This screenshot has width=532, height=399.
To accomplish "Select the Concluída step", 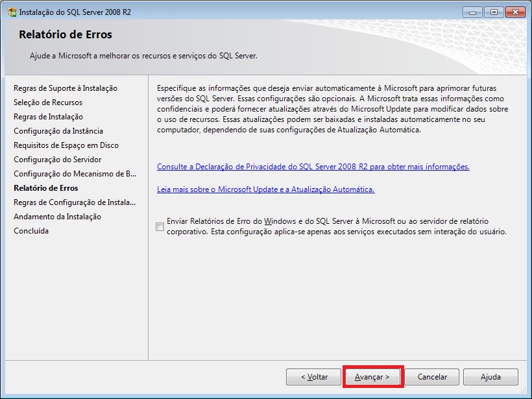I will (31, 231).
